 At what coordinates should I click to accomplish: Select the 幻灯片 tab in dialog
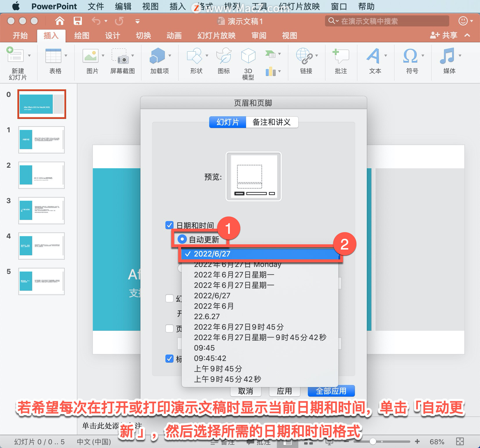point(228,122)
